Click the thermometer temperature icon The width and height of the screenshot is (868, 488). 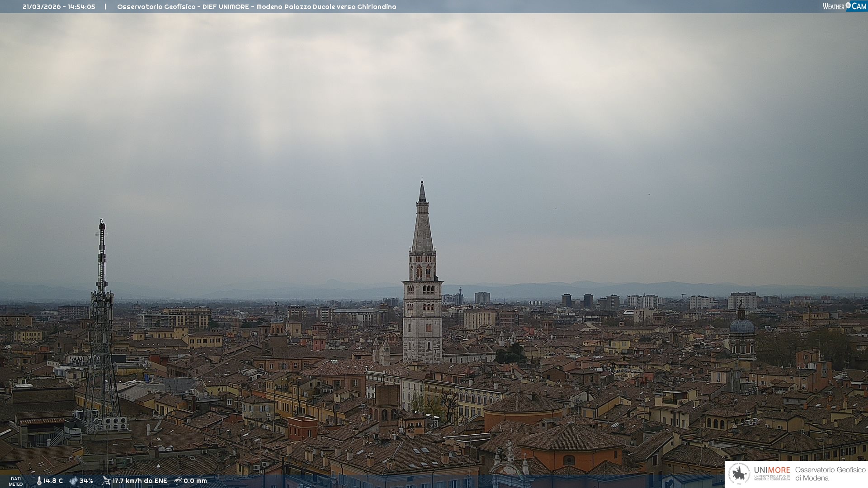click(x=39, y=481)
